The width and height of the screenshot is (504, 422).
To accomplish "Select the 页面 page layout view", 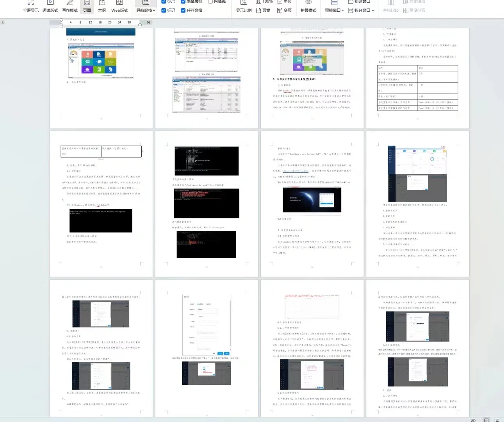I will point(87,7).
